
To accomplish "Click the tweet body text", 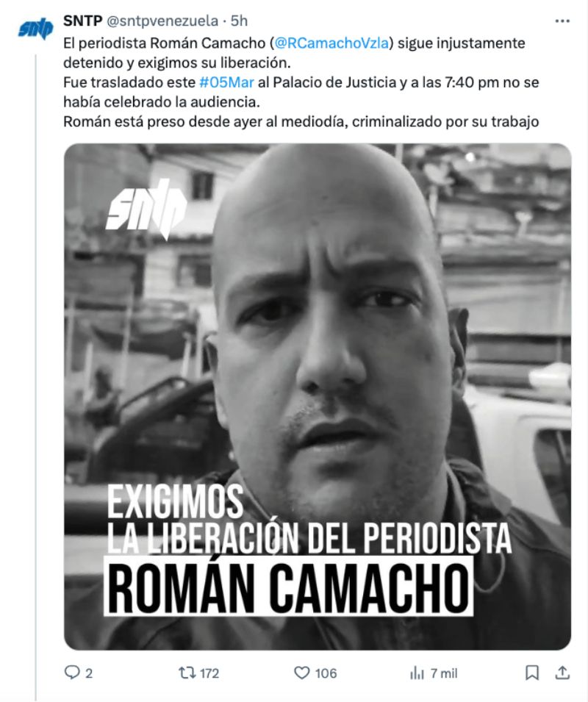I will coord(301,82).
